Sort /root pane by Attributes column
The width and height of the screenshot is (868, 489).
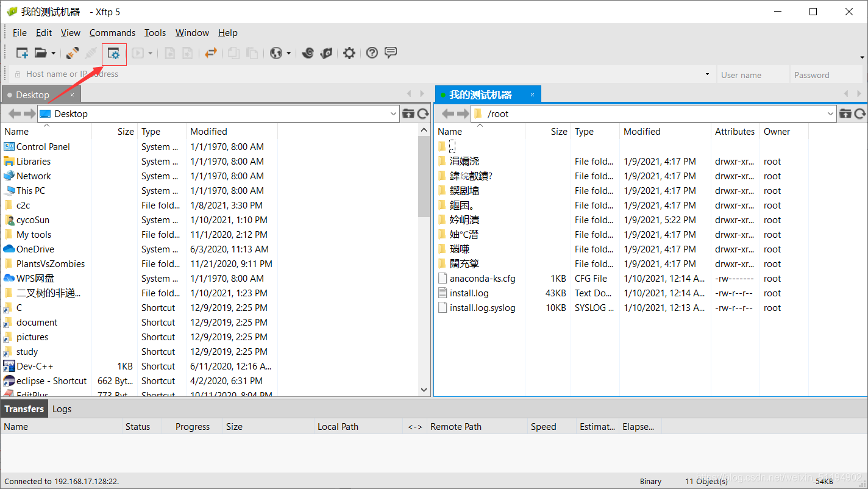(735, 132)
